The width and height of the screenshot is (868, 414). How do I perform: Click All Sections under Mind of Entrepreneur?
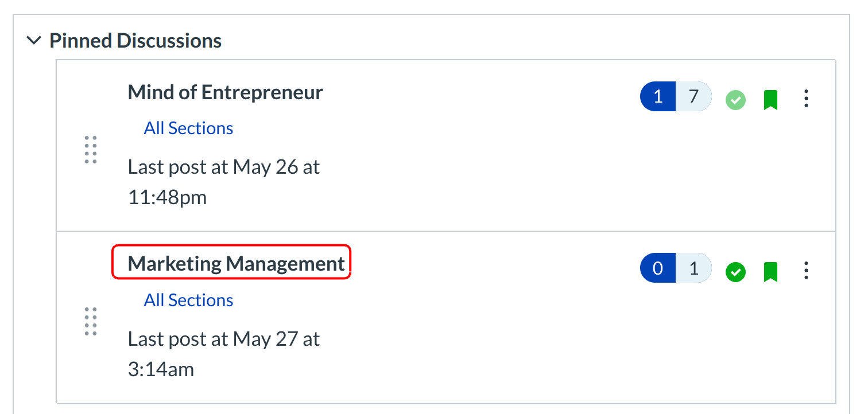point(188,128)
